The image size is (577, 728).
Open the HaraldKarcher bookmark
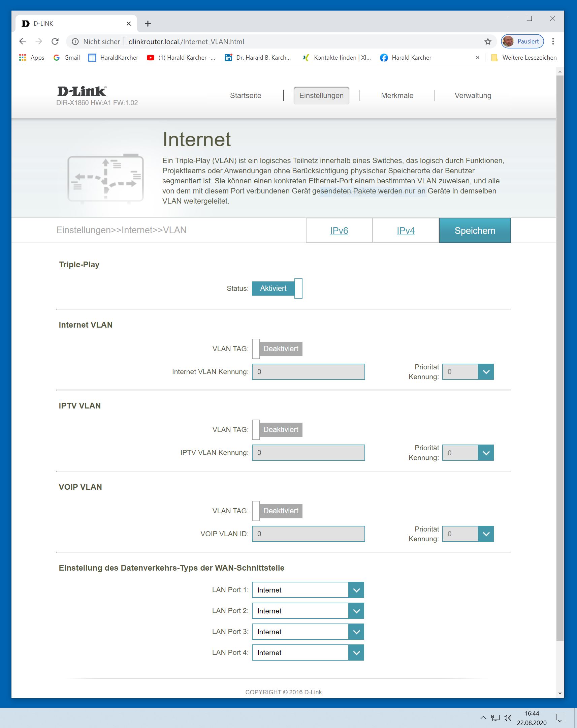pos(114,58)
